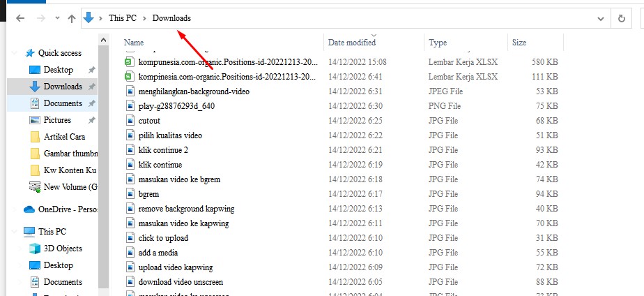Open Quick access in the sidebar
The image size is (644, 296).
[x=59, y=53]
